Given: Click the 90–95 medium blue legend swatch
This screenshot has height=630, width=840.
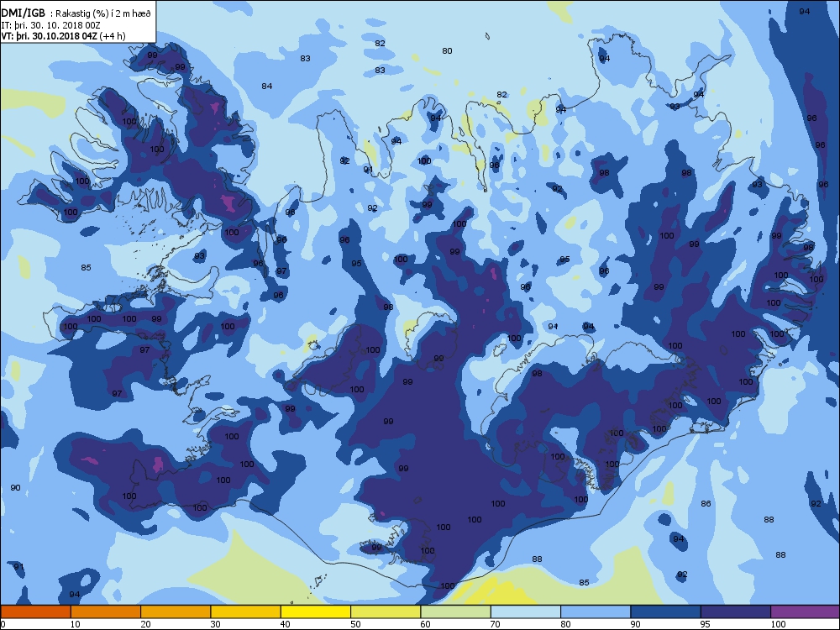Looking at the screenshot, I should [666, 612].
